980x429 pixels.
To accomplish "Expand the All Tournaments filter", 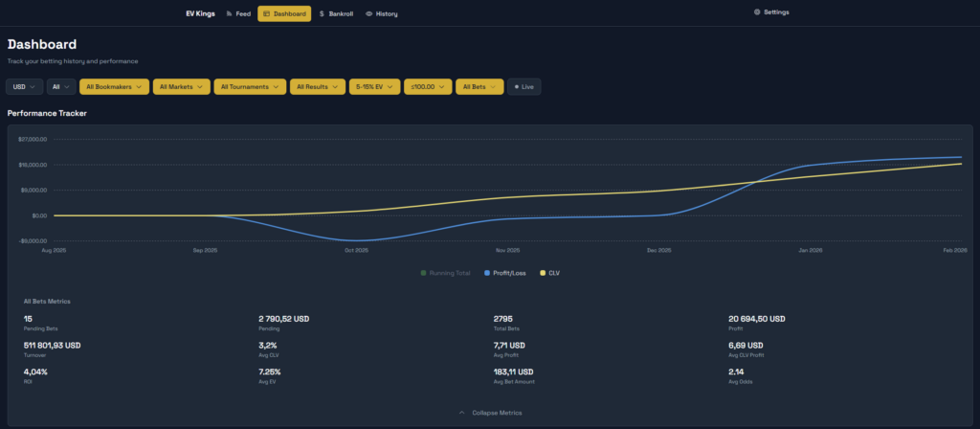I will pyautogui.click(x=249, y=86).
